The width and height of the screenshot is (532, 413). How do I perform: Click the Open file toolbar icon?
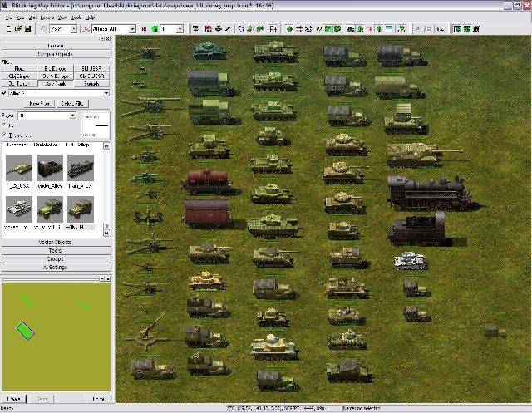(17, 29)
